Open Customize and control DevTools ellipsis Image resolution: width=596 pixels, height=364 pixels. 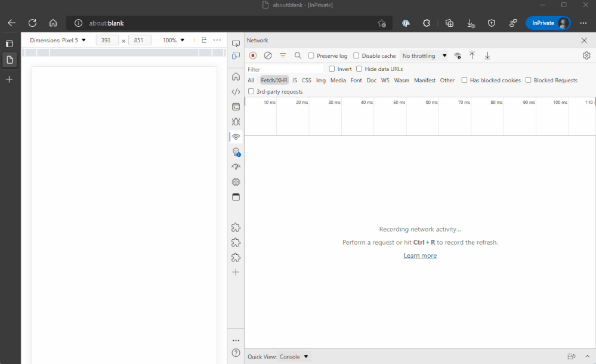[236, 340]
